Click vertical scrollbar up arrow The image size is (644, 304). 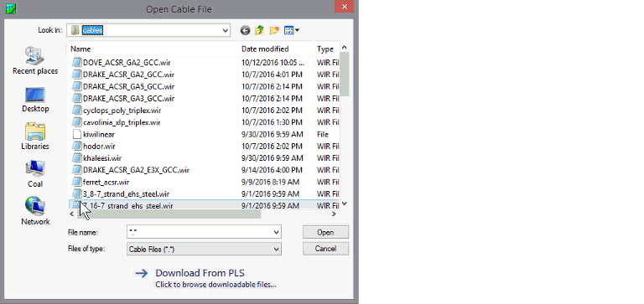345,47
